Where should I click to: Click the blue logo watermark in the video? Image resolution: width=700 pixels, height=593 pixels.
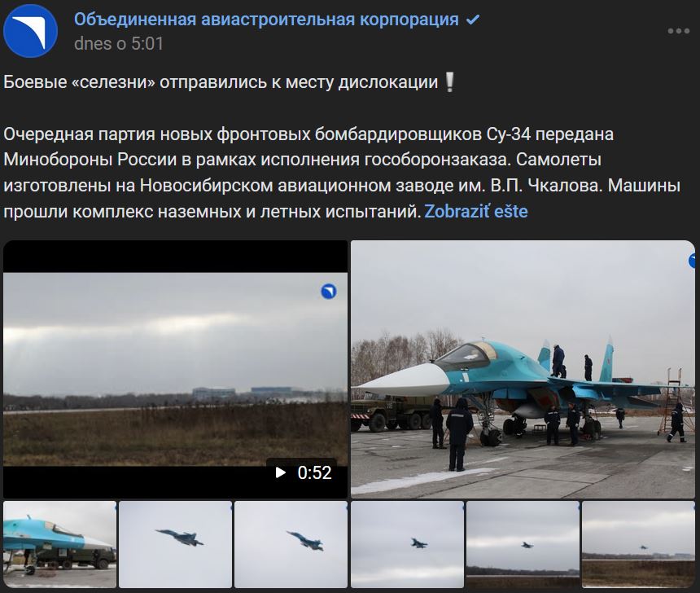pos(329,292)
